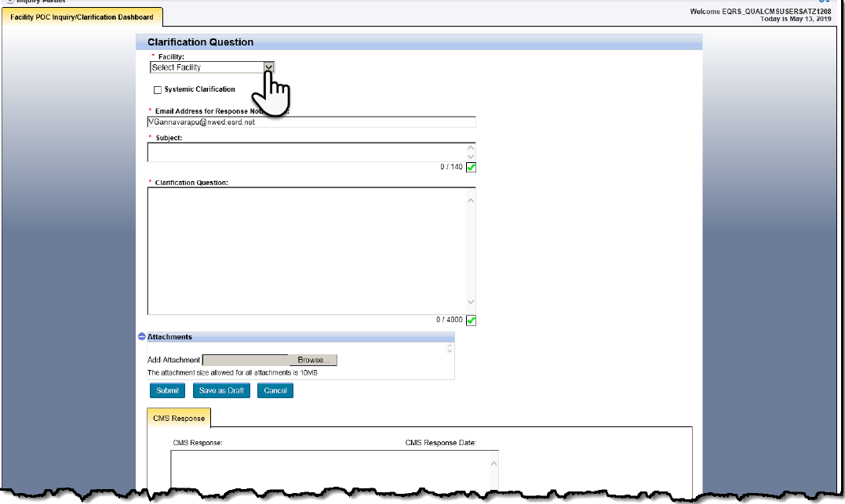The height and width of the screenshot is (504, 845).
Task: Click Clarification Question scroll down arrow
Action: (x=471, y=302)
